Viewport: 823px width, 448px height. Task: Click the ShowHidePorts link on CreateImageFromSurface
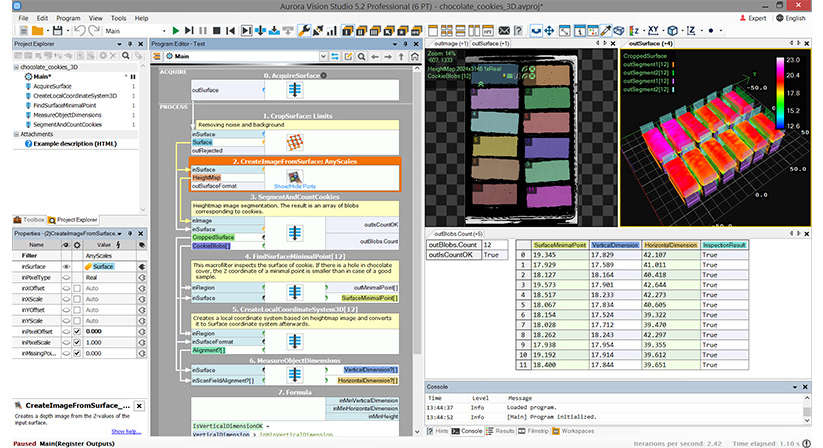[x=295, y=186]
